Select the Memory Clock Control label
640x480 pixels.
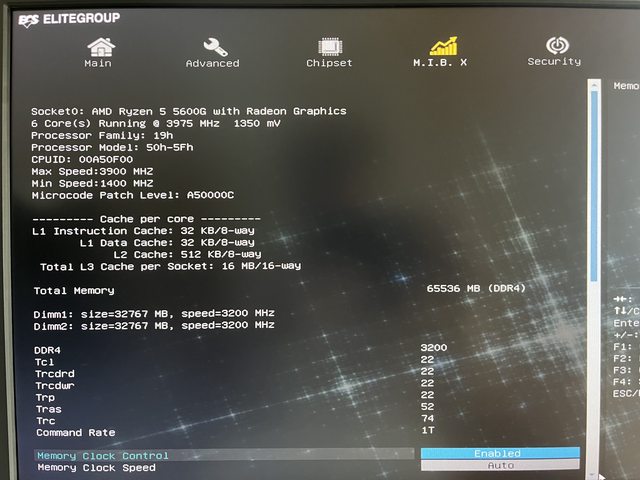(x=103, y=456)
